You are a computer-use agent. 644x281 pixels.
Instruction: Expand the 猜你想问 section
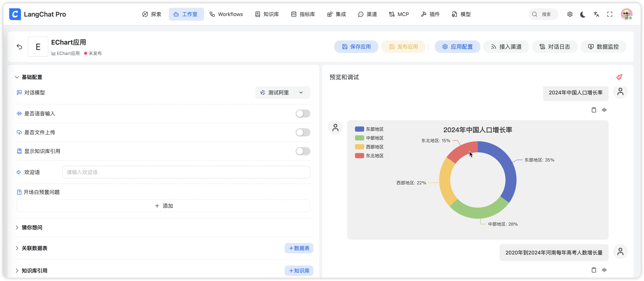(32, 228)
